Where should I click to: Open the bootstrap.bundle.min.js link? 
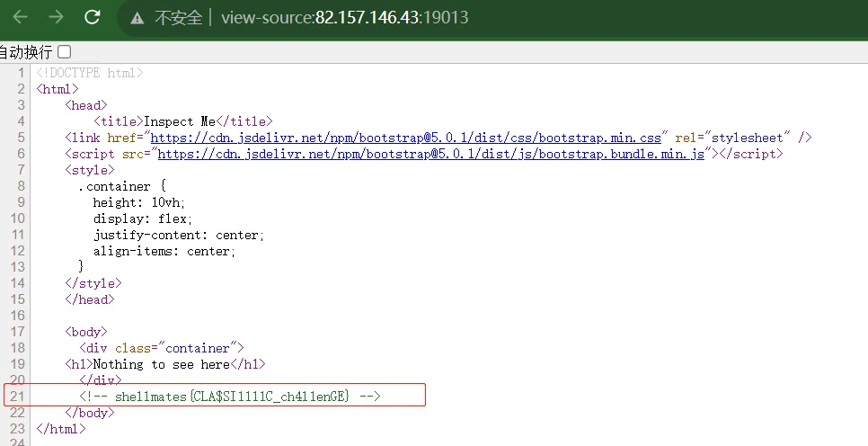click(x=430, y=154)
